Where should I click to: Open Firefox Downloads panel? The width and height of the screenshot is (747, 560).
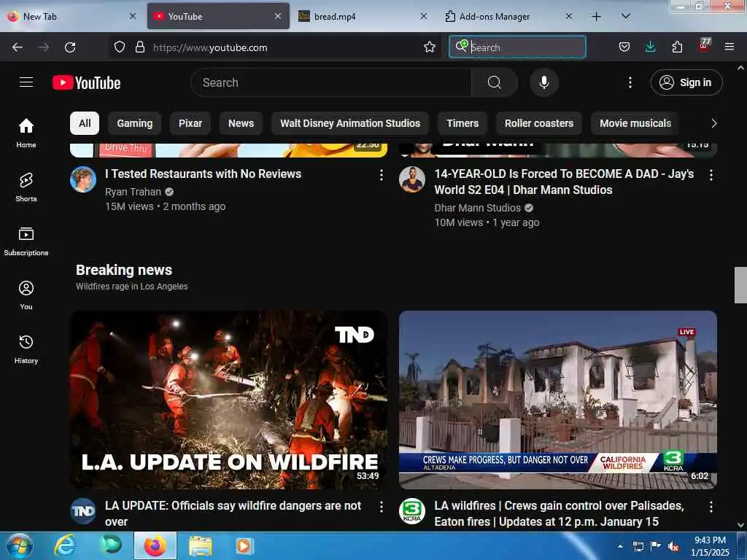click(650, 47)
